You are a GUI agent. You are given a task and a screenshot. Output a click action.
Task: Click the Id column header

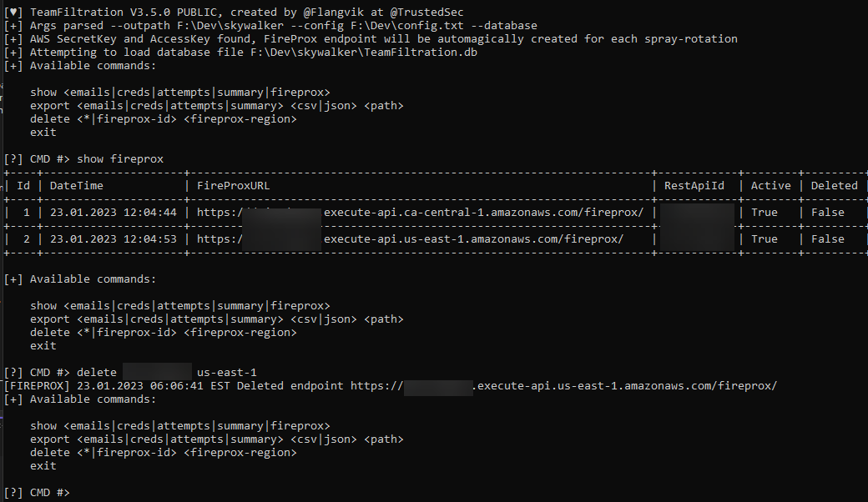(x=23, y=186)
